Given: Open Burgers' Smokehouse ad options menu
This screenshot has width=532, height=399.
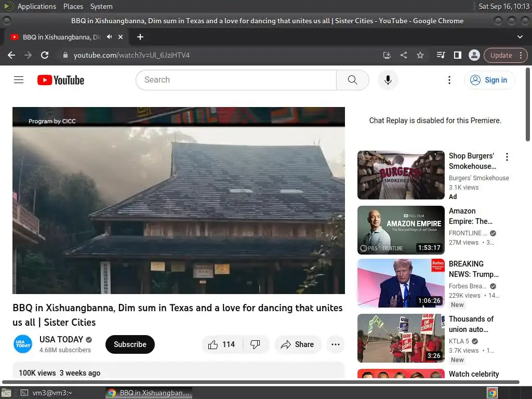Looking at the screenshot, I should point(507,157).
